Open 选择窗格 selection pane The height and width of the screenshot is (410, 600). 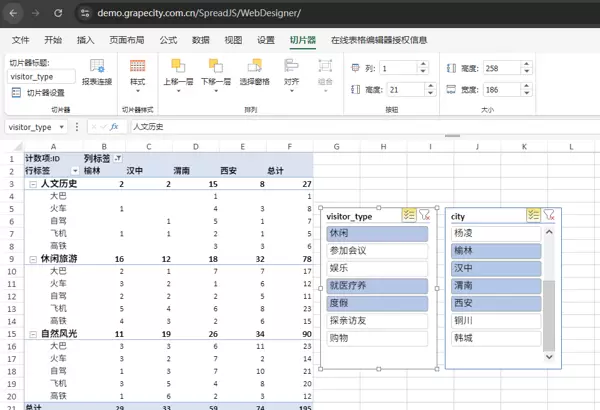(x=255, y=71)
